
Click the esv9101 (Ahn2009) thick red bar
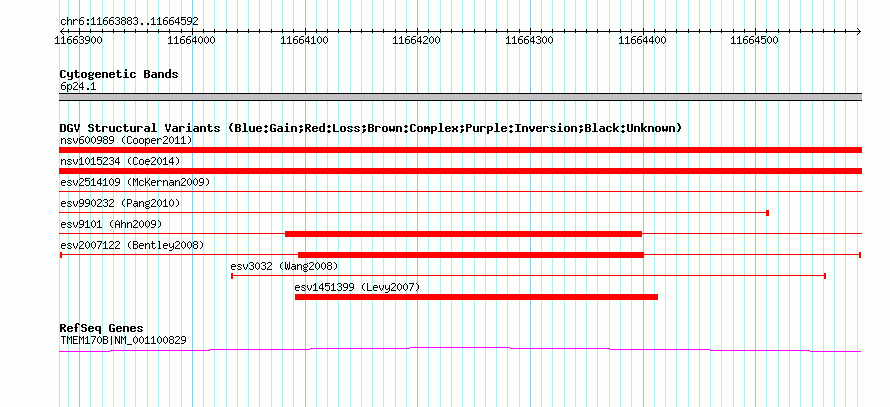pyautogui.click(x=463, y=234)
